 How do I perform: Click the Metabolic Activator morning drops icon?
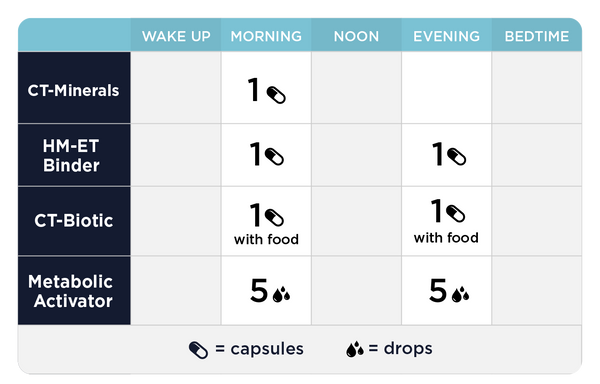(x=281, y=294)
